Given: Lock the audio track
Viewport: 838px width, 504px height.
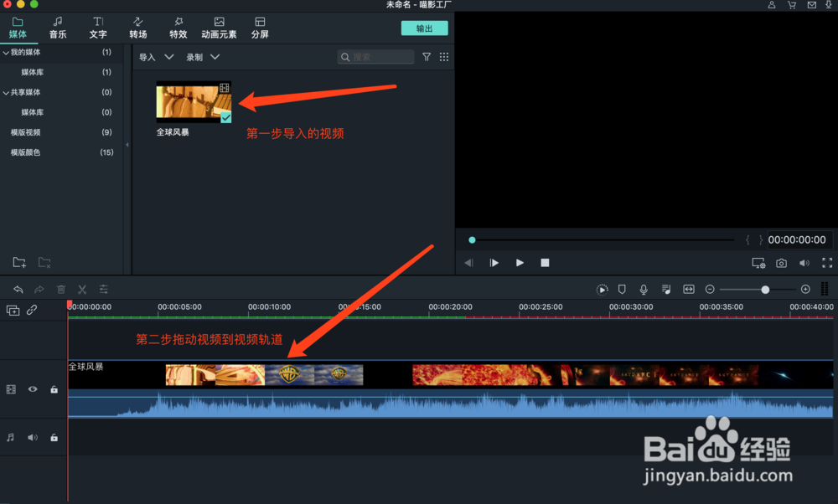Looking at the screenshot, I should (54, 437).
